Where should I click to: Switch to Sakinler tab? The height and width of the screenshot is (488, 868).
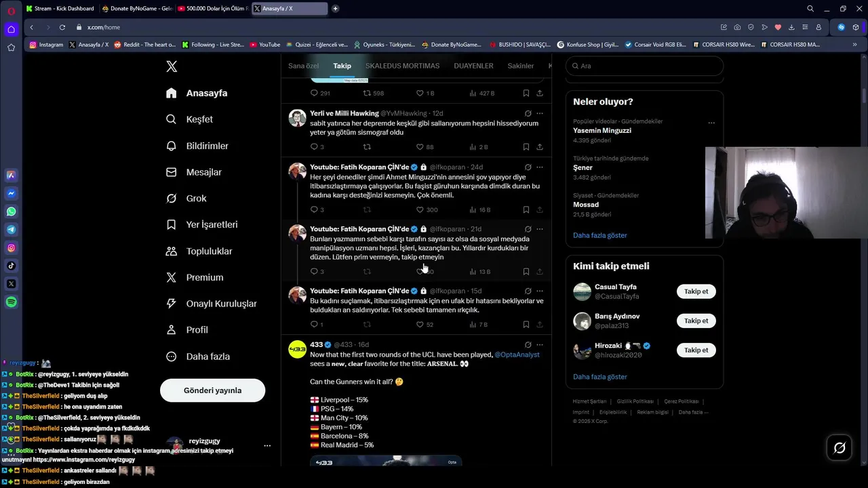[521, 66]
